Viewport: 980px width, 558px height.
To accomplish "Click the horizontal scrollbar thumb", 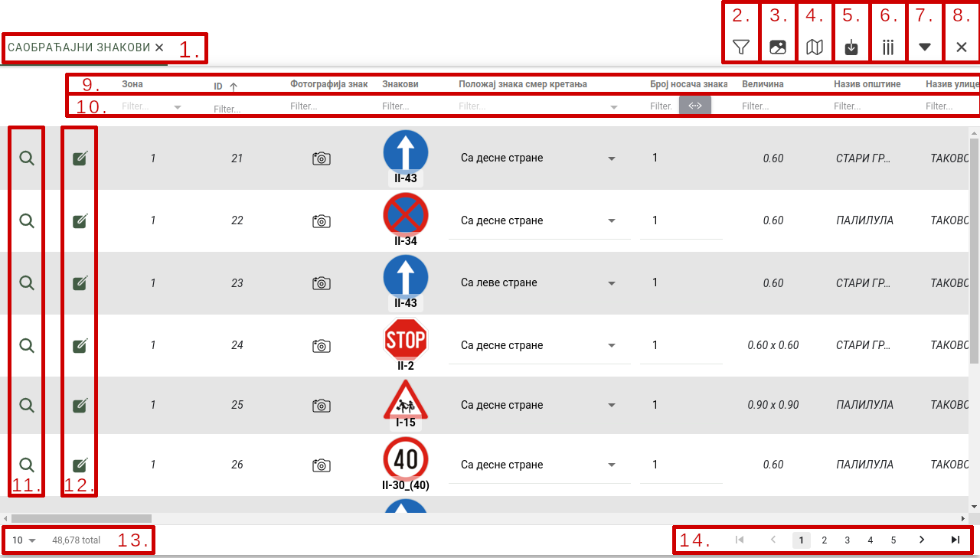I will tap(80, 518).
